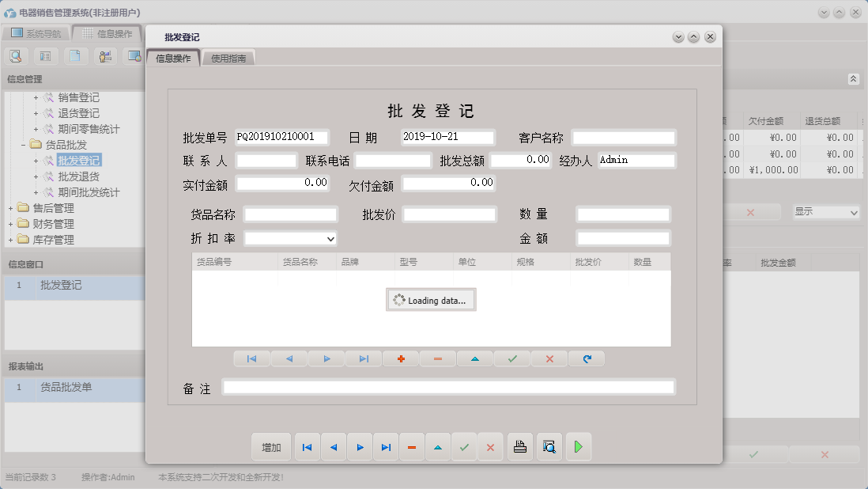Click the 备注 input field
The height and width of the screenshot is (489, 868).
pyautogui.click(x=449, y=387)
